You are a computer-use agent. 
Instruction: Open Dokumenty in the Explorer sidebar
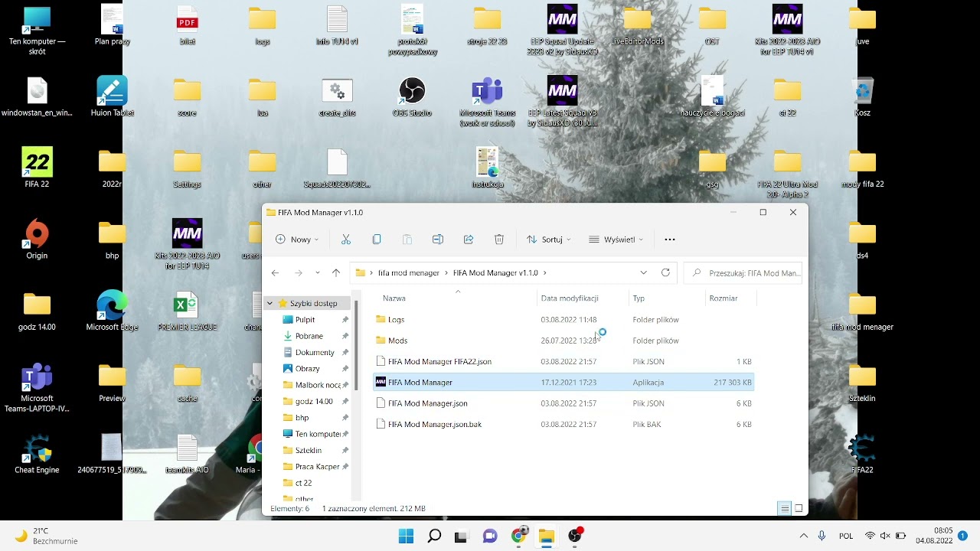tap(313, 352)
